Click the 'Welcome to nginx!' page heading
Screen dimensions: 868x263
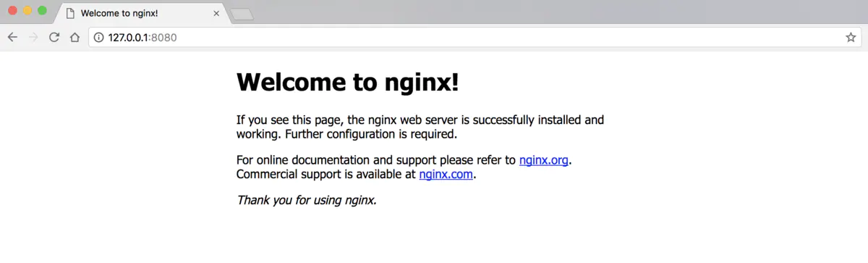(x=348, y=83)
